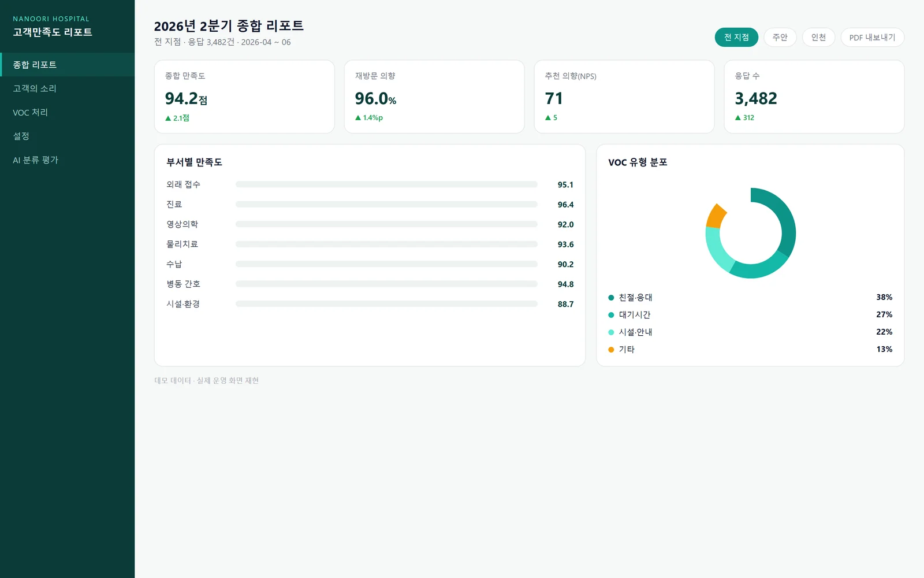Select the 전 지점 filter chip
The image size is (924, 578).
point(736,37)
